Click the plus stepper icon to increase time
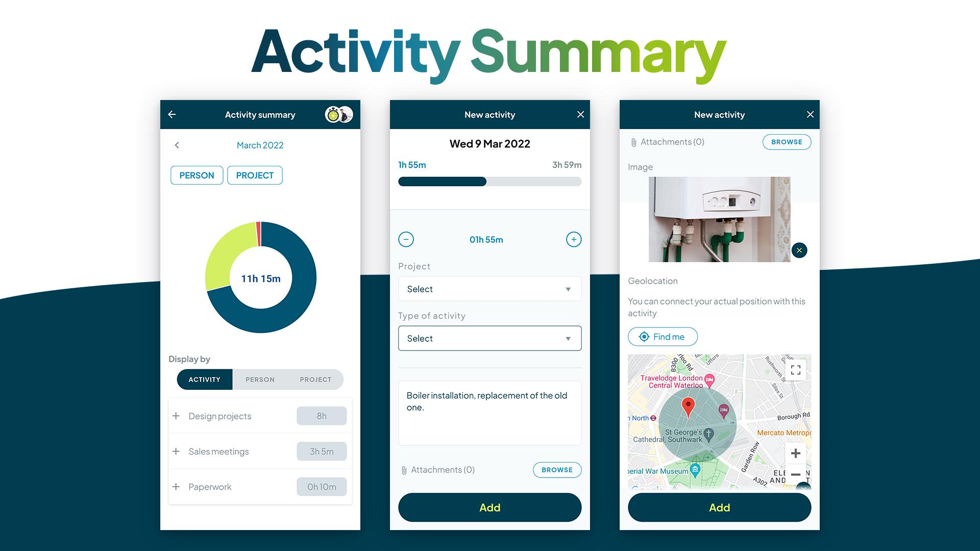Image resolution: width=980 pixels, height=551 pixels. 573,239
